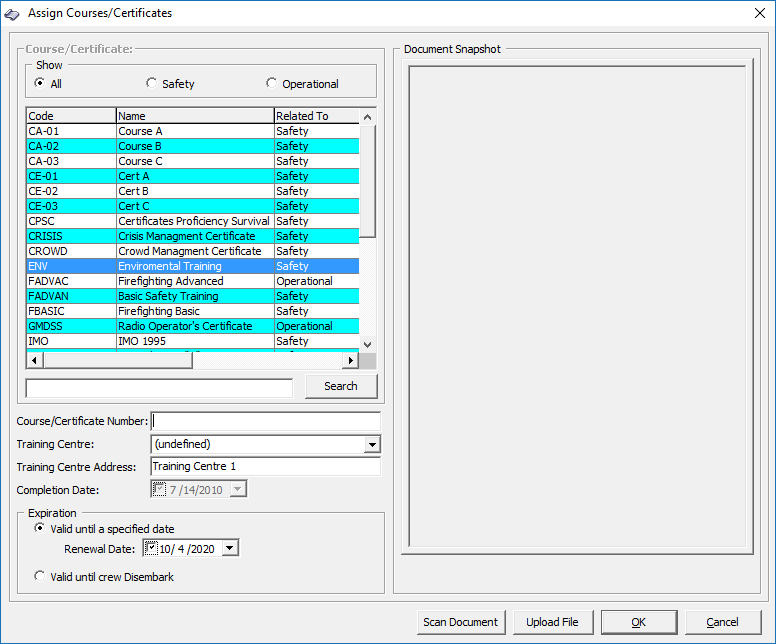Click the Assign Courses title bar icon
The height and width of the screenshot is (644, 776).
(12, 14)
